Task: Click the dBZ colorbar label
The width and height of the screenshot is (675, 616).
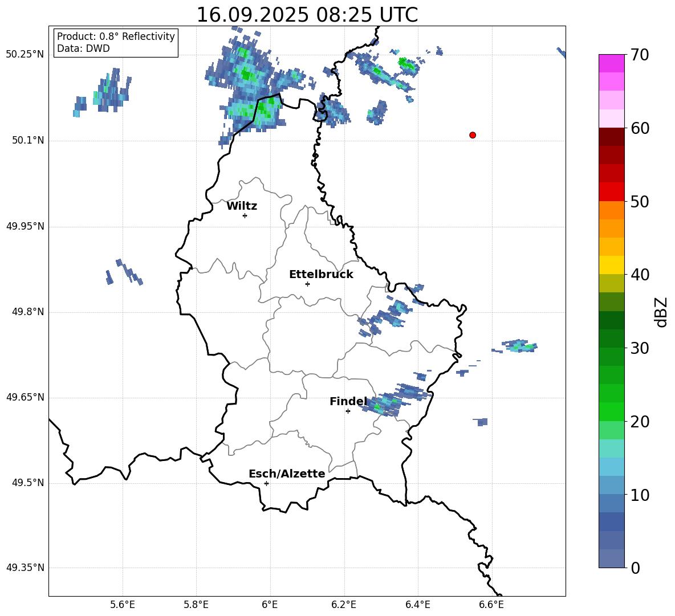Action: click(x=661, y=312)
